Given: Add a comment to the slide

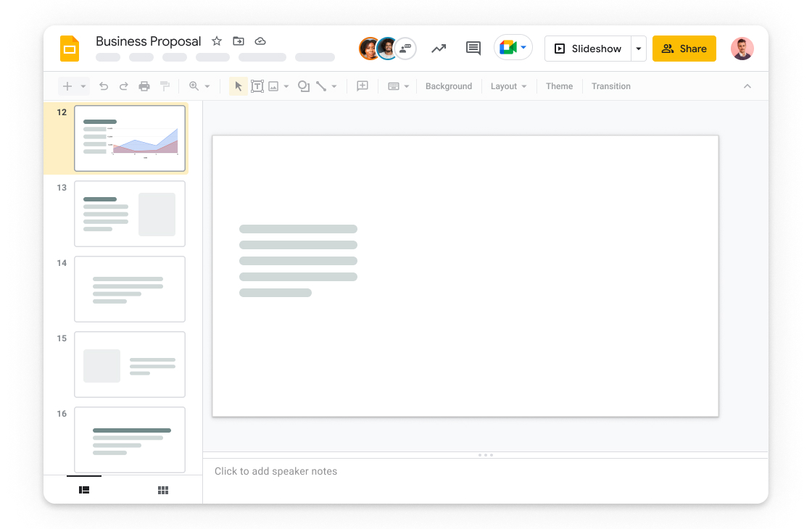Looking at the screenshot, I should (x=473, y=48).
